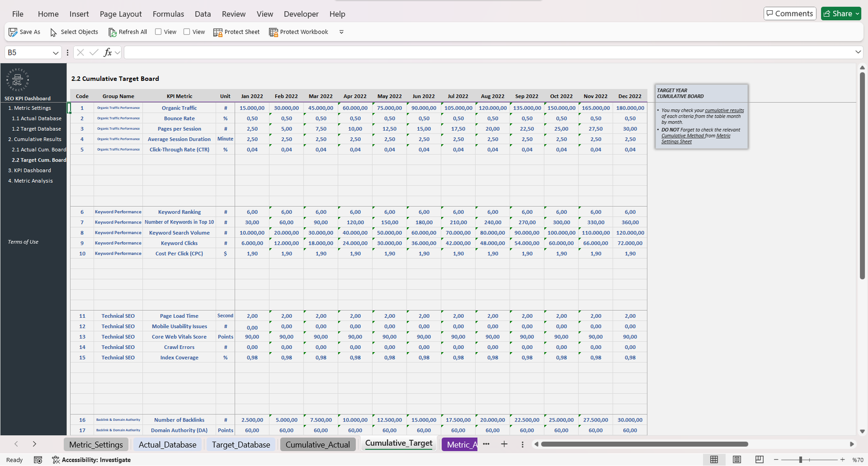Toggle the first View checkbox

[x=158, y=32]
